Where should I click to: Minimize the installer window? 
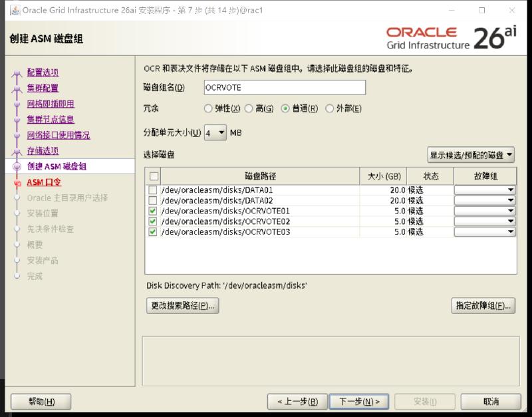point(452,10)
